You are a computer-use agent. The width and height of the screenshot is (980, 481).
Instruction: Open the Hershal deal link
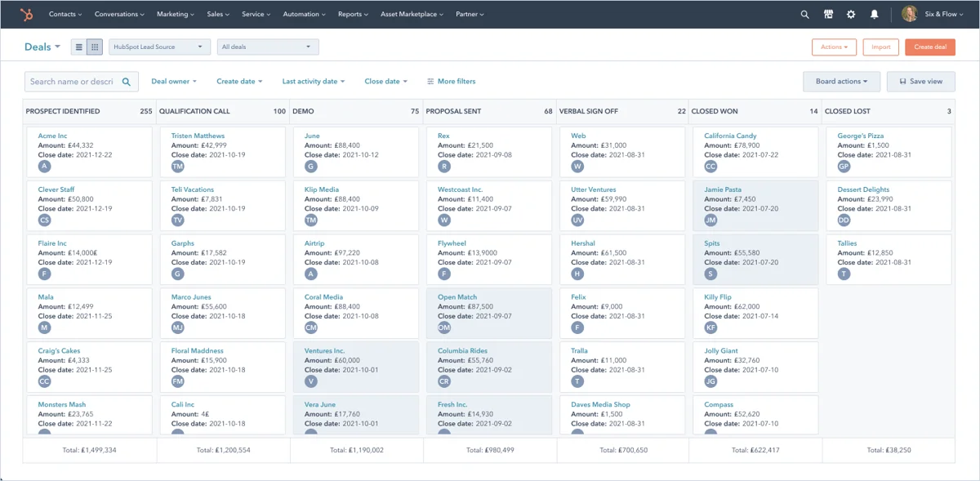click(583, 243)
